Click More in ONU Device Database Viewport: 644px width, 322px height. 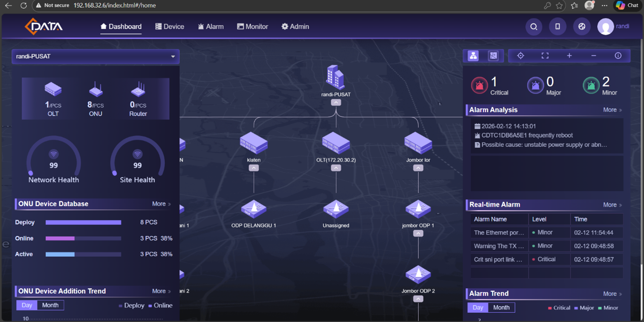click(x=161, y=204)
